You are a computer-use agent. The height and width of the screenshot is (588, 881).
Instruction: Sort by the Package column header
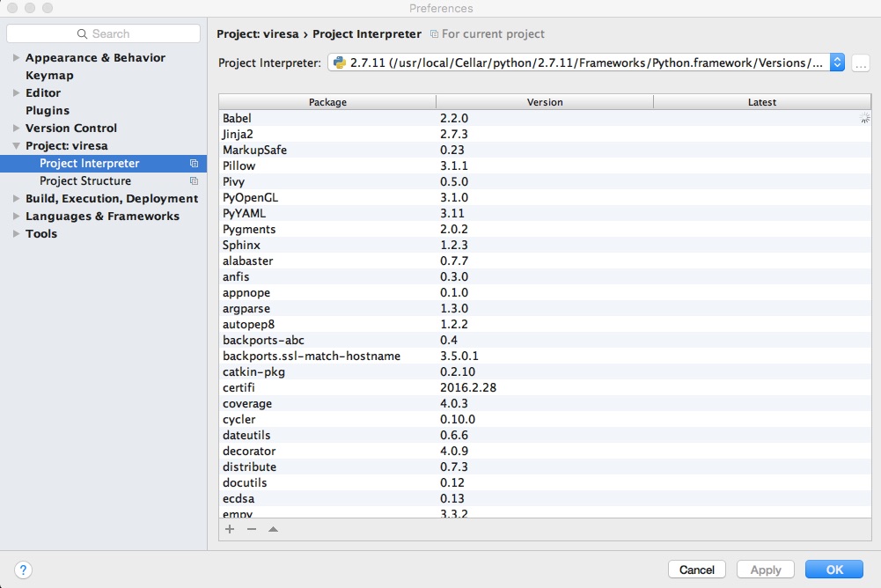(327, 102)
